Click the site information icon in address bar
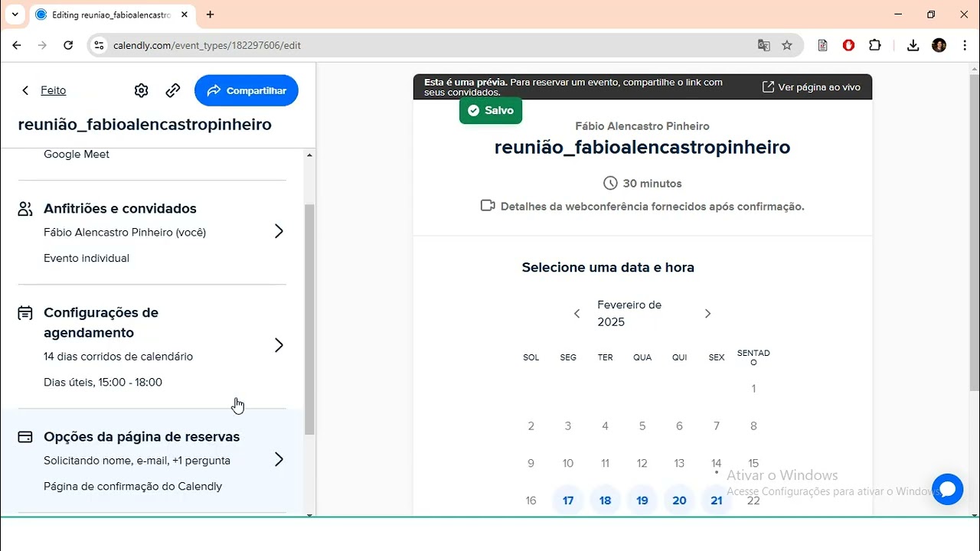 pyautogui.click(x=99, y=45)
